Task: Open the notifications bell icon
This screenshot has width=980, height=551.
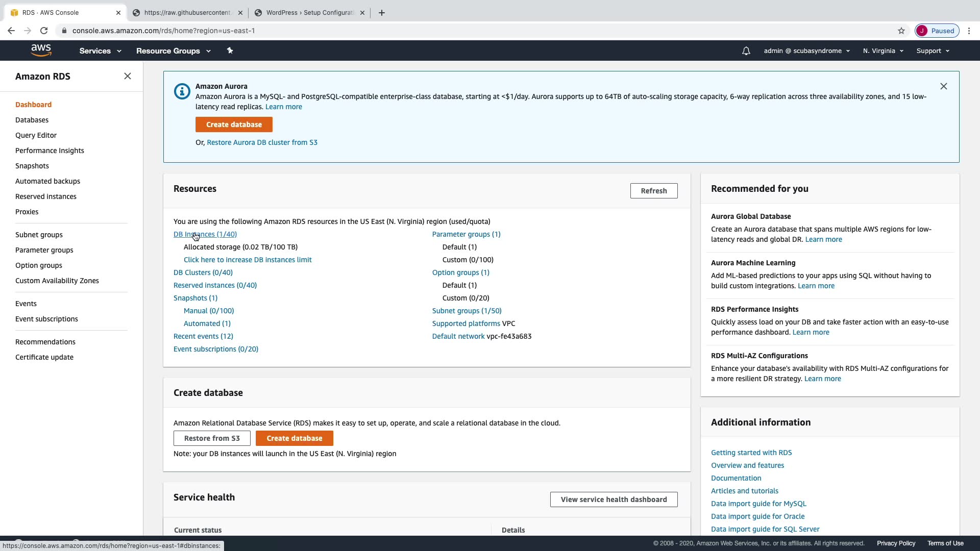Action: [746, 51]
